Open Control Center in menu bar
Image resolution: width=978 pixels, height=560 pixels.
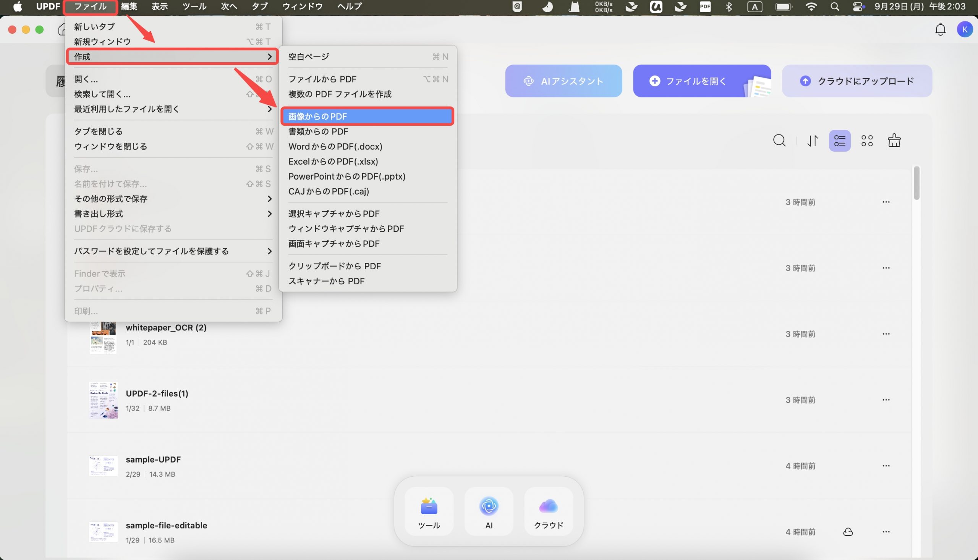tap(858, 6)
